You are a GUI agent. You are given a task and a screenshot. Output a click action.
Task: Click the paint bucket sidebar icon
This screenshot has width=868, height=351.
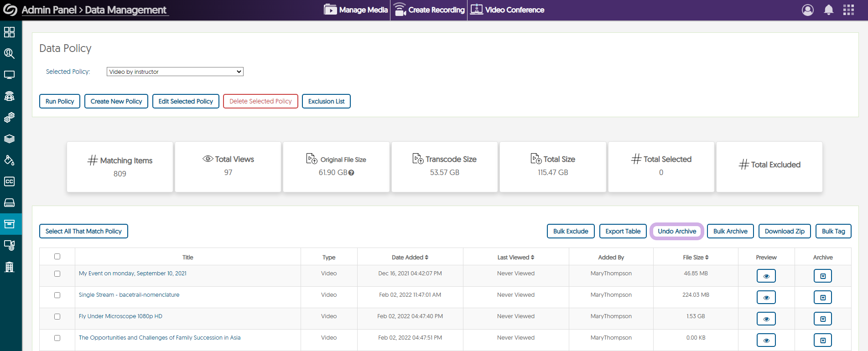click(x=9, y=160)
